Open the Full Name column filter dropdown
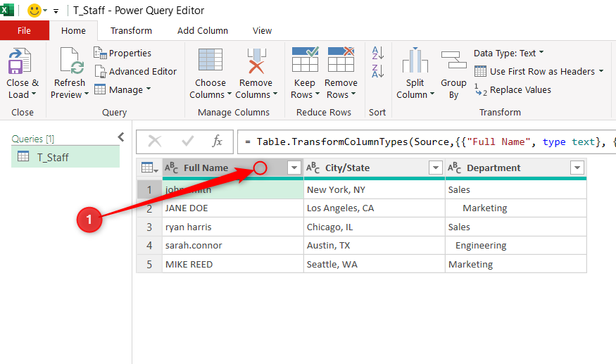This screenshot has width=616, height=364. coord(294,168)
